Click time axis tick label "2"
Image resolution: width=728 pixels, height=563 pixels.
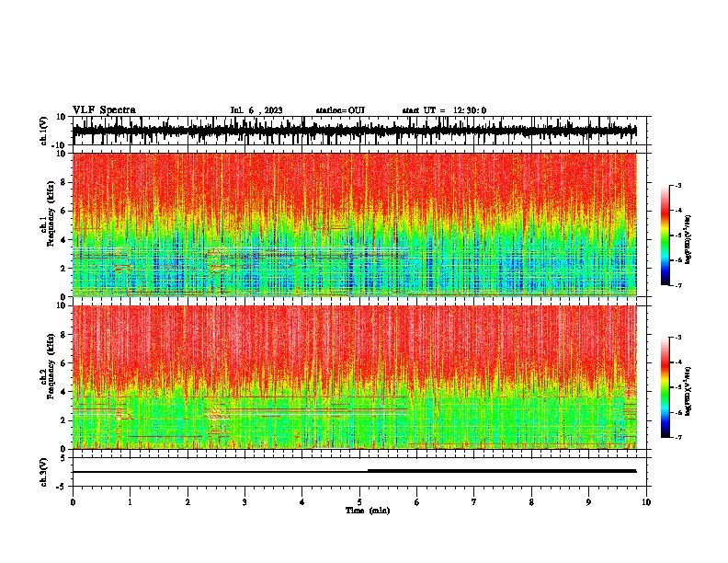pos(188,502)
